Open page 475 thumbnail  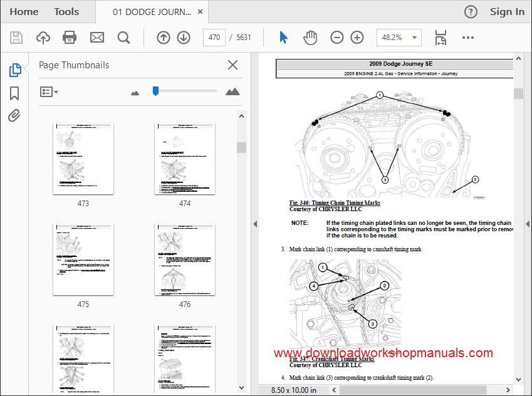[x=83, y=259]
